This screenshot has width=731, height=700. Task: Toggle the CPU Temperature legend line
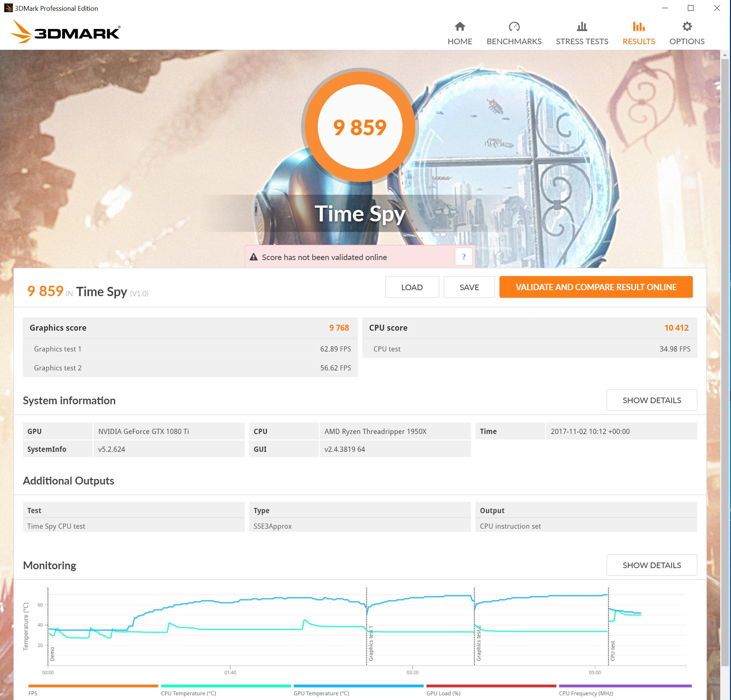click(188, 693)
